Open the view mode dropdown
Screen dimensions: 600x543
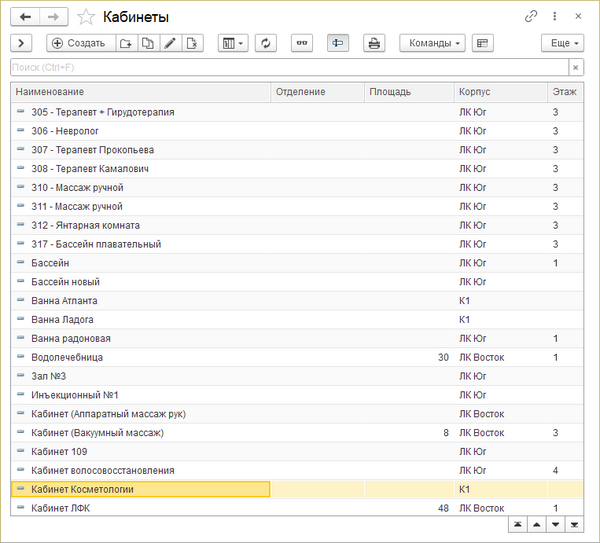tap(232, 43)
